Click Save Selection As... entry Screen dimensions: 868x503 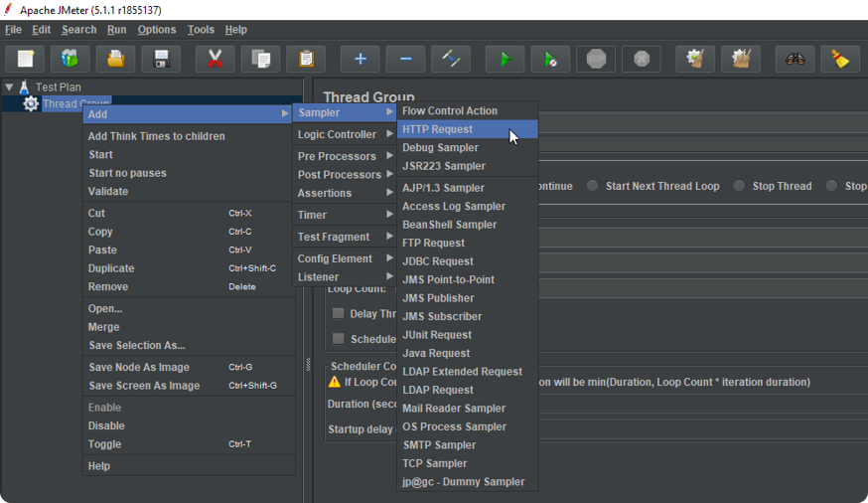point(189,345)
